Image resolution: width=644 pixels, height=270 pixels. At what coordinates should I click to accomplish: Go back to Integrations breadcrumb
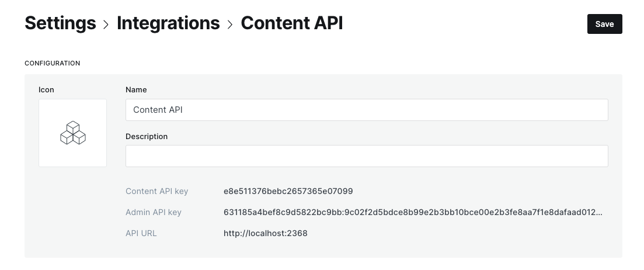coord(168,23)
